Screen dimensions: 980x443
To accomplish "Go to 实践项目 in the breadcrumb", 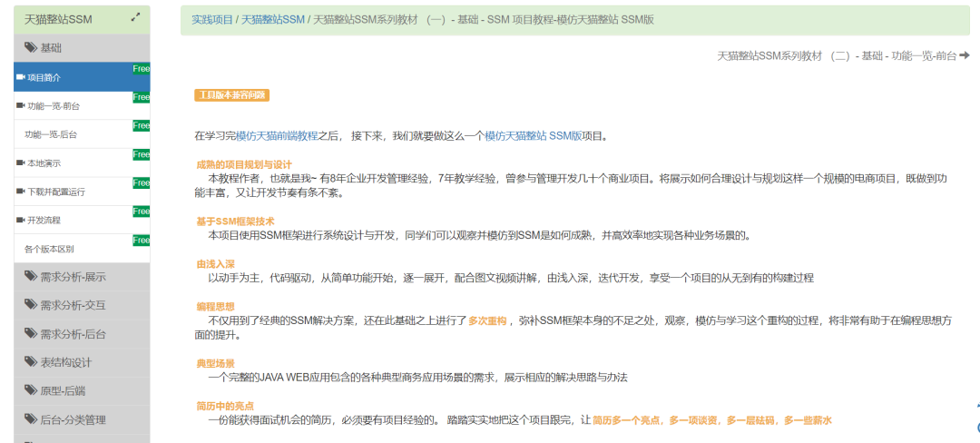I will coord(212,19).
